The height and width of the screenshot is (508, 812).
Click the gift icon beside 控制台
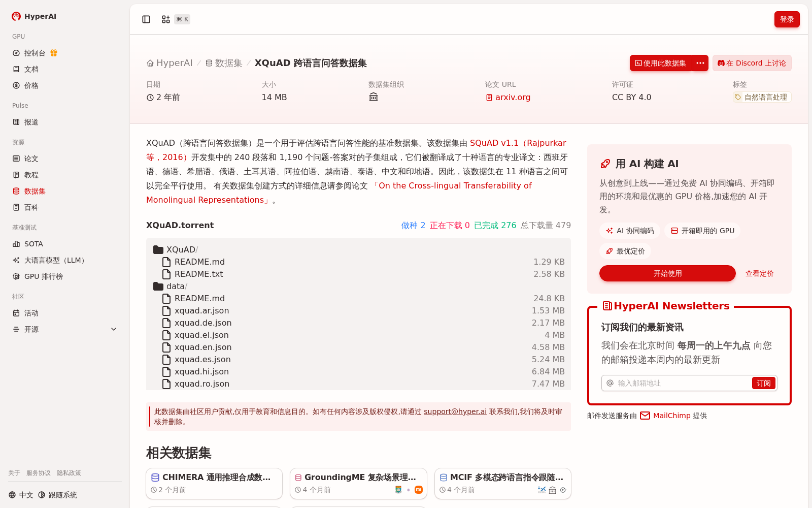pos(54,53)
